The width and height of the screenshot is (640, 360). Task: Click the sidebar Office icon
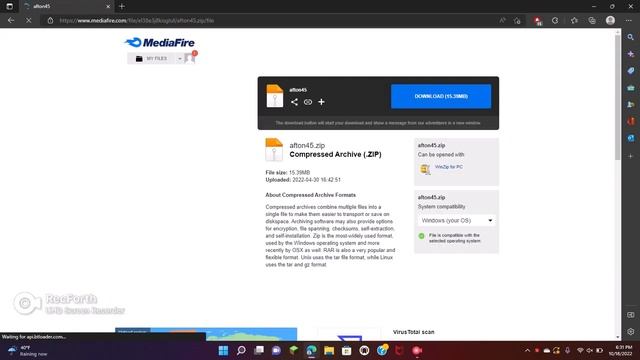coord(631,121)
